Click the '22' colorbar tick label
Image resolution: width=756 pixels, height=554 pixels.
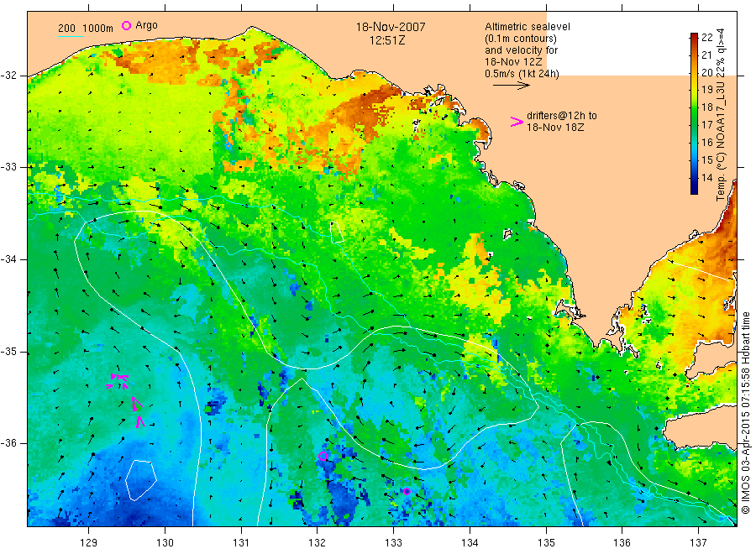click(x=706, y=38)
